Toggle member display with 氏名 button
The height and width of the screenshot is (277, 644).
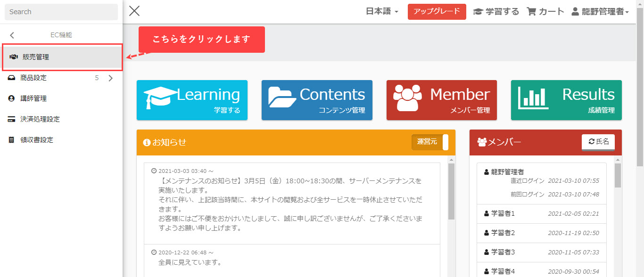(x=598, y=142)
